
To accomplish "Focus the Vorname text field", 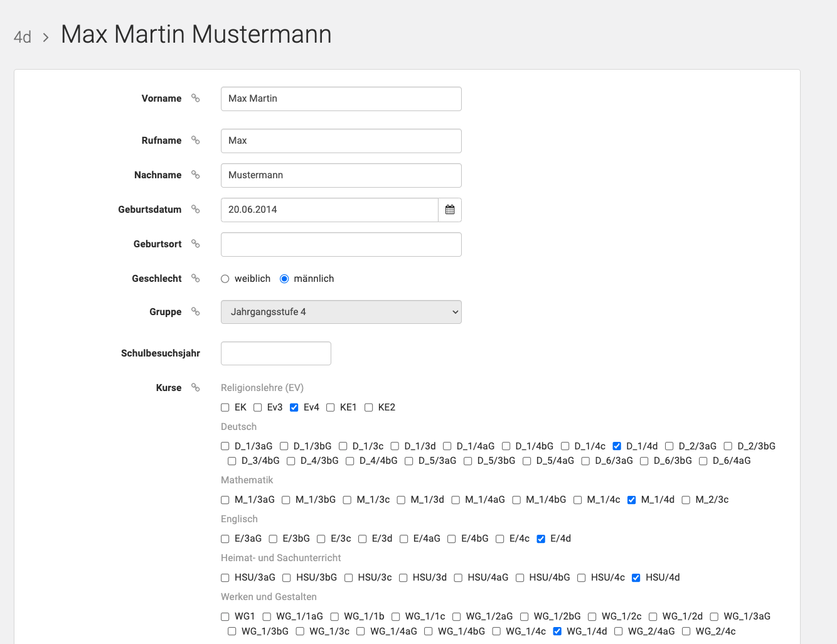I will [341, 99].
